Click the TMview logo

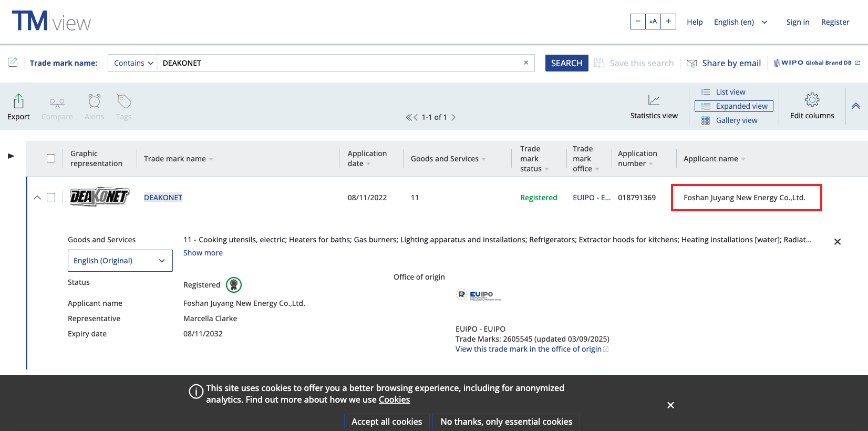[51, 22]
